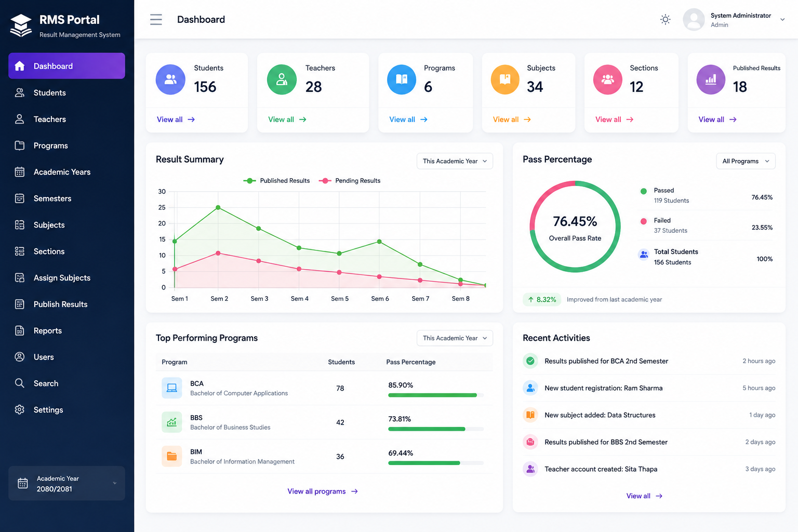Click View all under Teachers card
The width and height of the screenshot is (798, 532).
[x=287, y=119]
